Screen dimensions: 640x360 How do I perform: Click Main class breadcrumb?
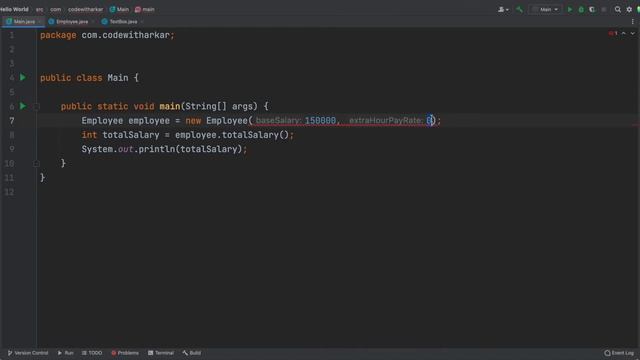(119, 9)
